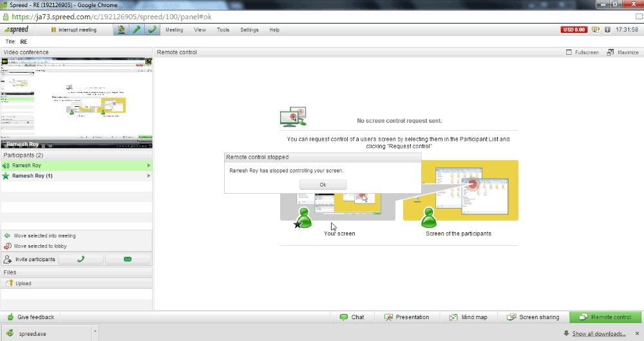Click the info icon next to the clock

point(607,30)
